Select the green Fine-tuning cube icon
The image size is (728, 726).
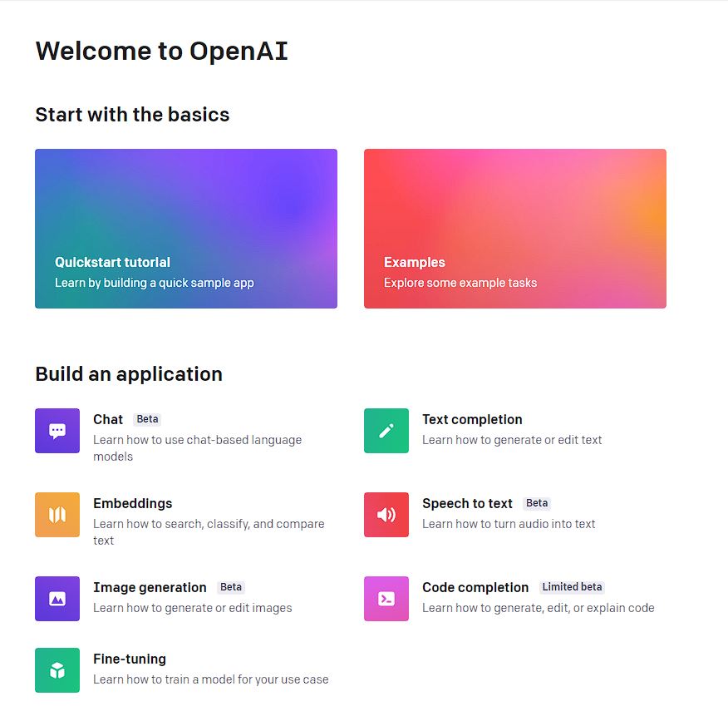(x=57, y=670)
